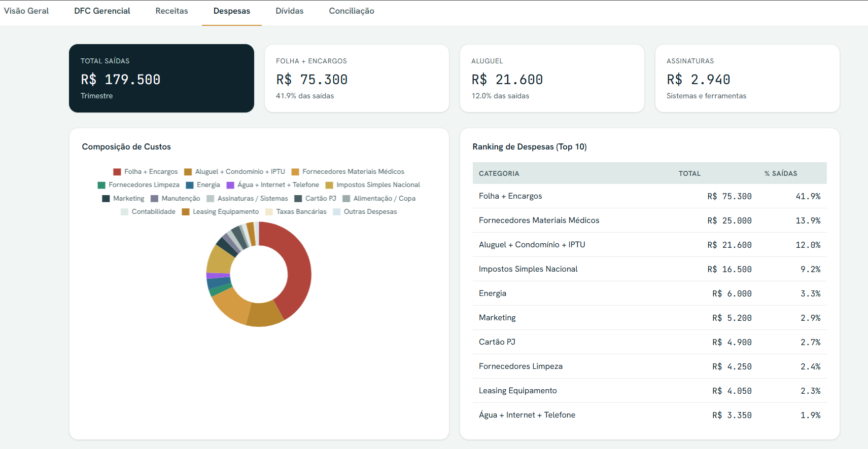
Task: Toggle Manutenção legend item
Action: tap(176, 199)
